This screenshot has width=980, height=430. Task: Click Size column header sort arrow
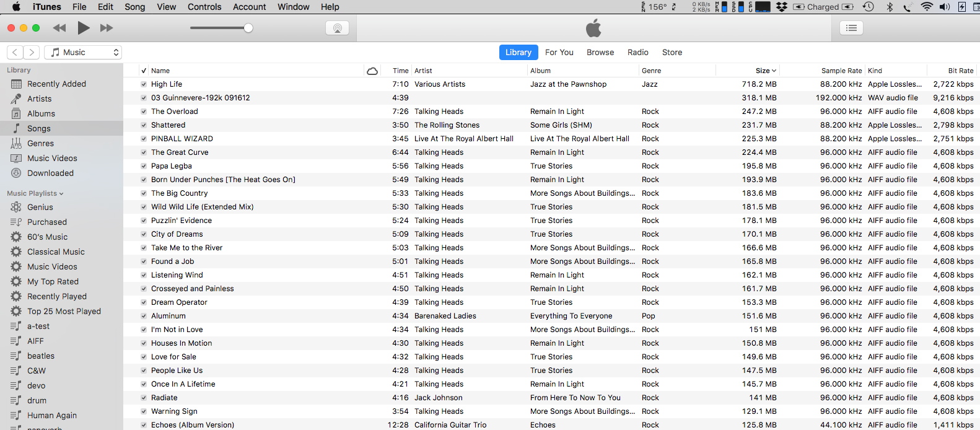click(774, 71)
